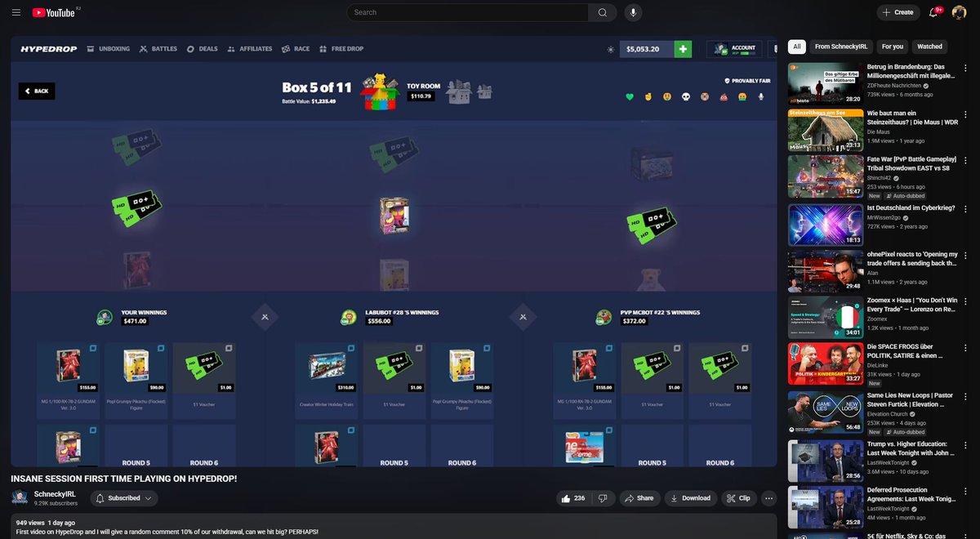
Task: Like the video with thumbs up
Action: (x=573, y=498)
